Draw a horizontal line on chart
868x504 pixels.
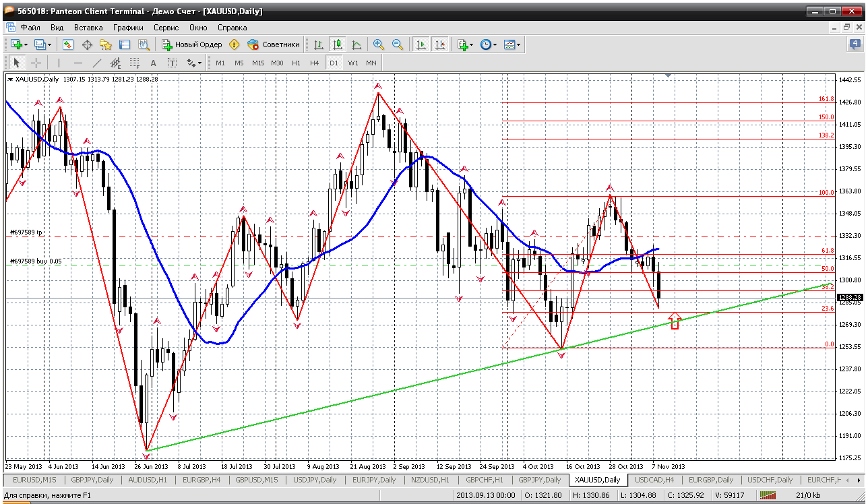[x=77, y=63]
